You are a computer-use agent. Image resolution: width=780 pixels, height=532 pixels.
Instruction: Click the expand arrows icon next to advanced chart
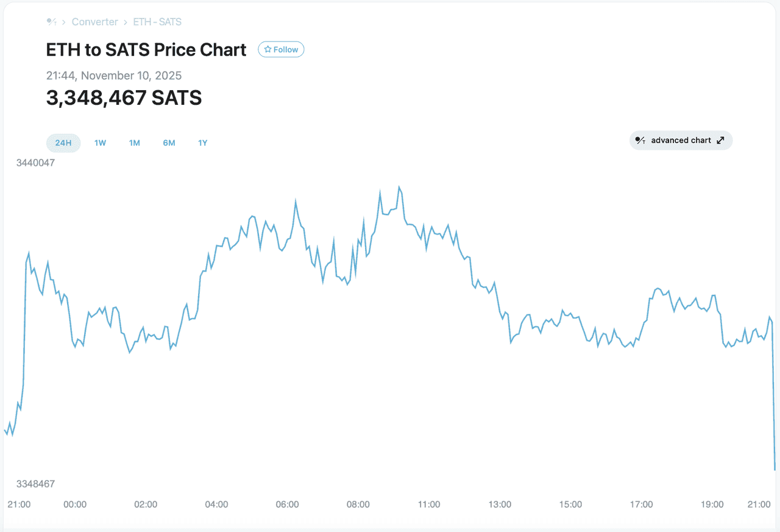[721, 140]
